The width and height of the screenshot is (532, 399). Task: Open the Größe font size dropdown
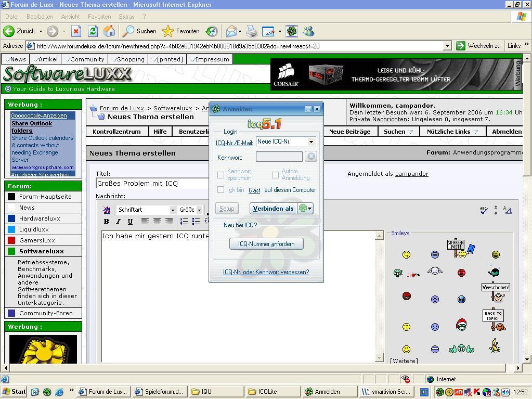click(200, 210)
